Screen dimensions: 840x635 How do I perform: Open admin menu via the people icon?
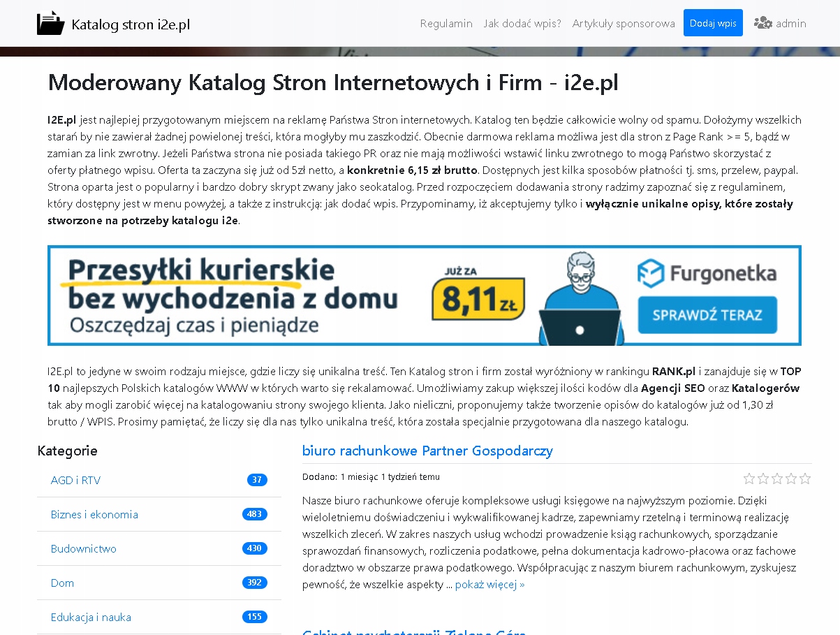tap(763, 22)
